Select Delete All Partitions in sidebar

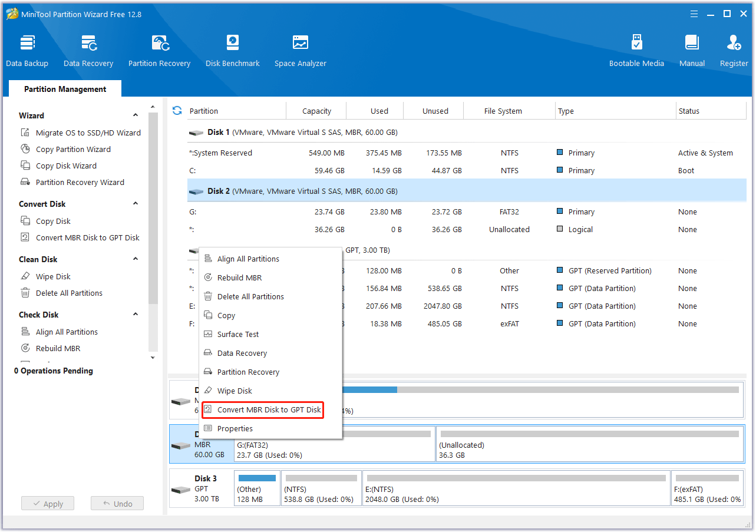click(61, 293)
